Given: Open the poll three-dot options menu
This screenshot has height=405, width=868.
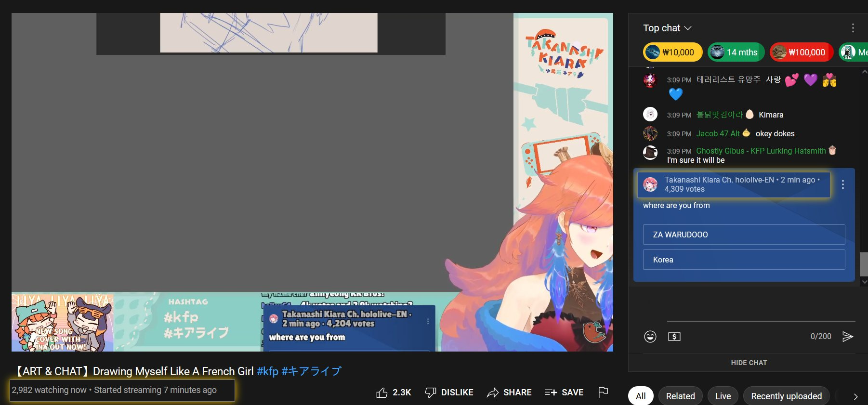Looking at the screenshot, I should coord(842,184).
